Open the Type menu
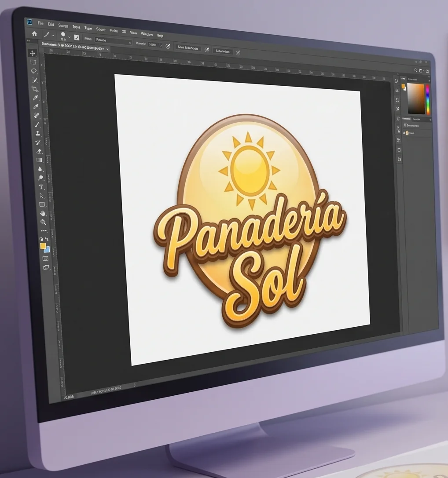Image resolution: width=448 pixels, height=478 pixels. coord(88,28)
